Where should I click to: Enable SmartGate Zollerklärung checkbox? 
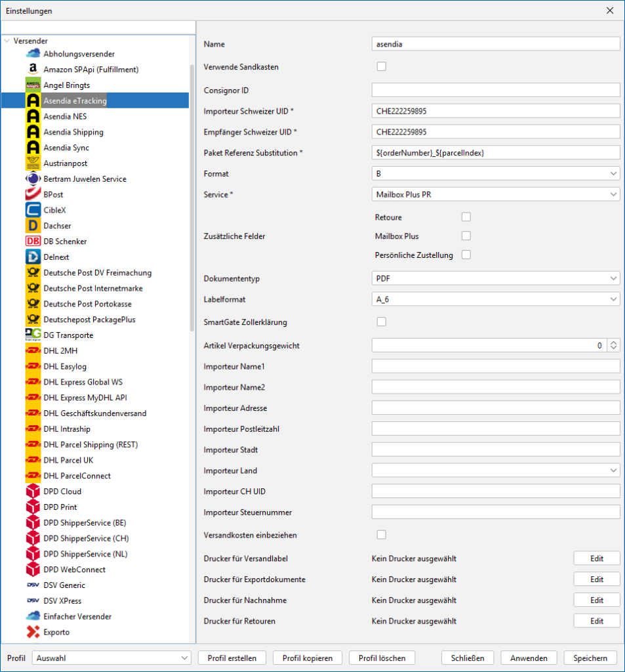tap(381, 322)
